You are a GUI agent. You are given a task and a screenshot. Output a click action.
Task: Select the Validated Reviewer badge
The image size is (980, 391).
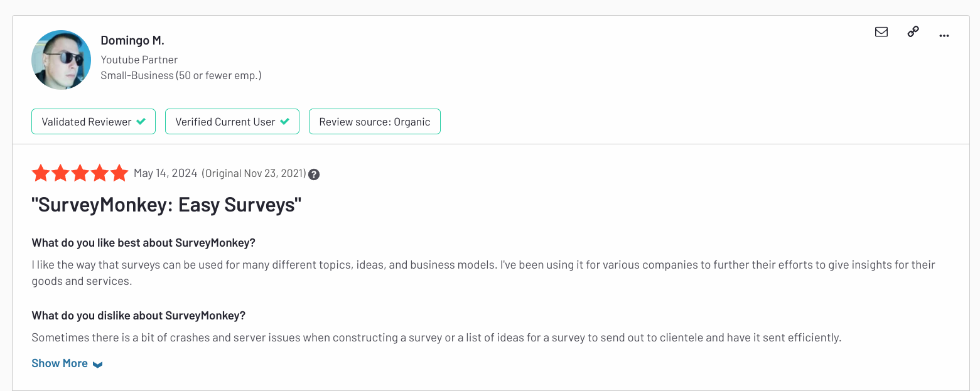point(93,121)
